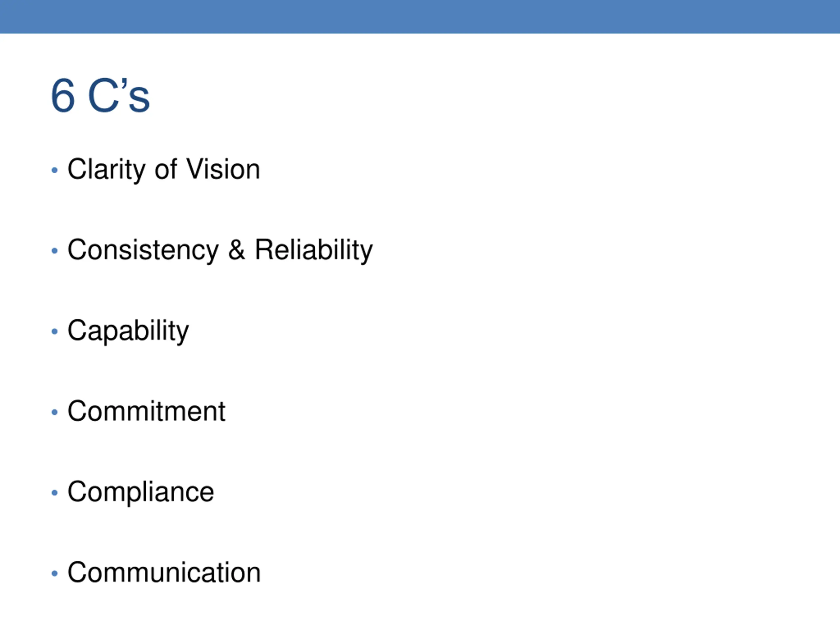Select the blue header bar at top
Viewport: 840px width, 630px height.
(420, 17)
